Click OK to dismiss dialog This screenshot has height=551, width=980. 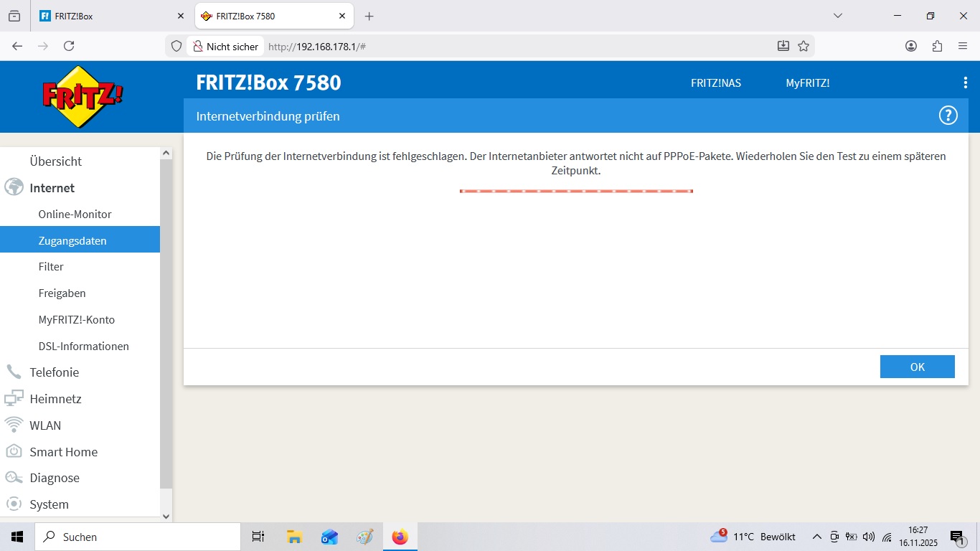917,367
